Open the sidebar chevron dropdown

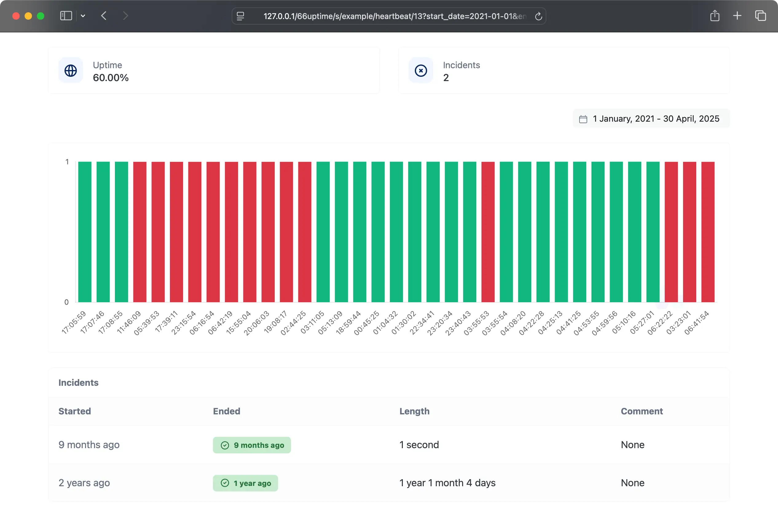pyautogui.click(x=83, y=16)
